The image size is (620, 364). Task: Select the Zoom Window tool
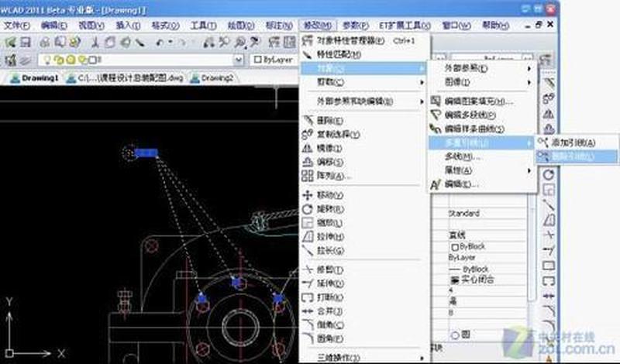pos(239,42)
